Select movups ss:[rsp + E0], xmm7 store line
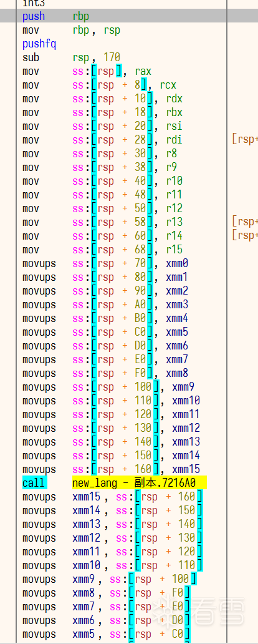Image resolution: width=258 pixels, height=644 pixels. tap(105, 359)
